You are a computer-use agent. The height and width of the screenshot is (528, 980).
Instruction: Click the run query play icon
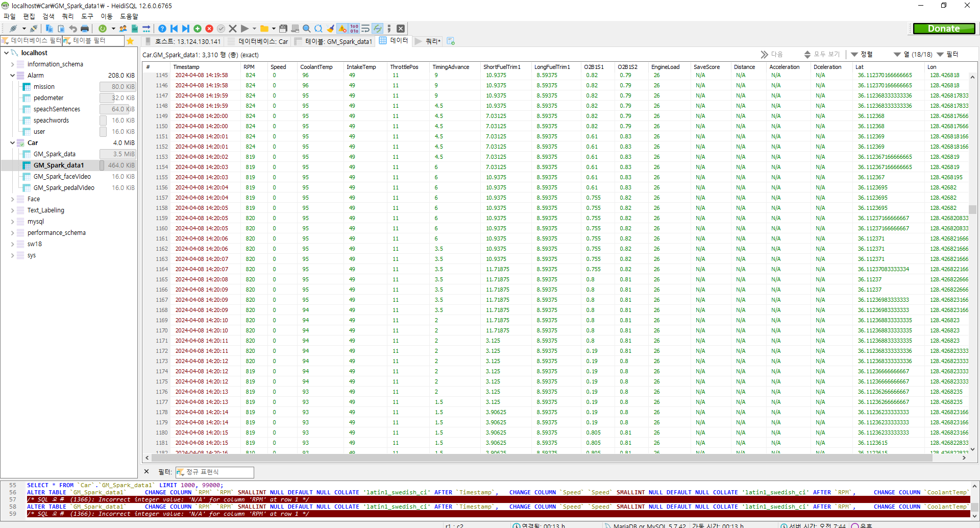coord(244,29)
